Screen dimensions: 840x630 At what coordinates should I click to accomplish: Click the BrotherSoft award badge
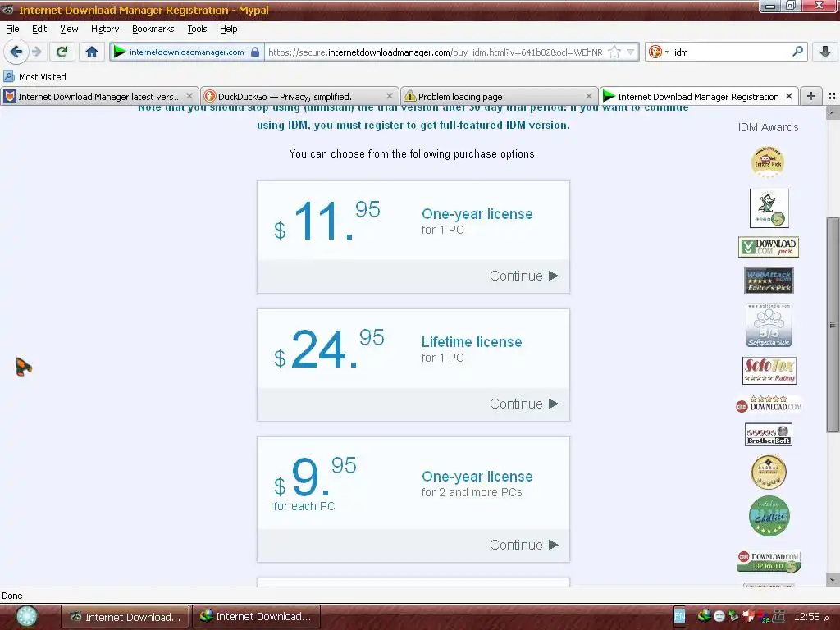[768, 435]
